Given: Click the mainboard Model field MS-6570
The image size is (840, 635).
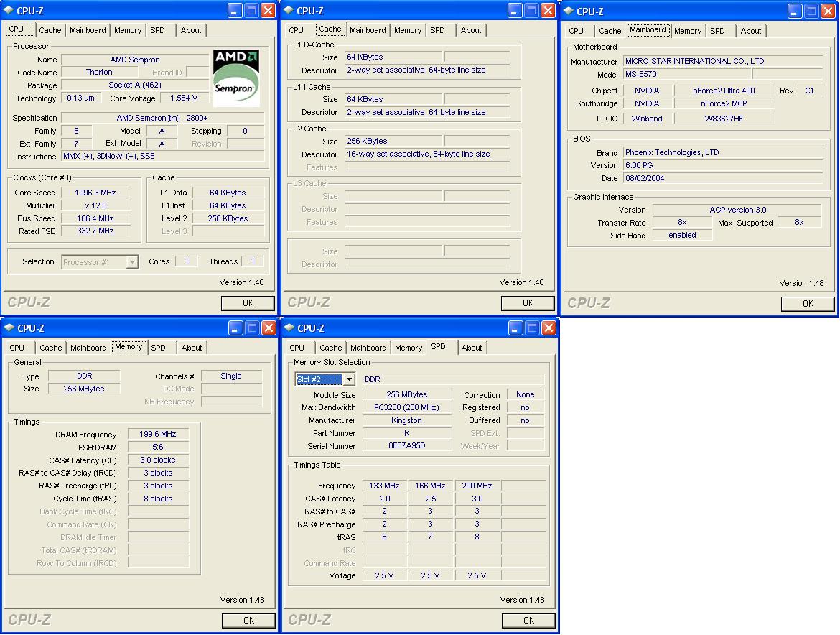Looking at the screenshot, I should pos(687,75).
